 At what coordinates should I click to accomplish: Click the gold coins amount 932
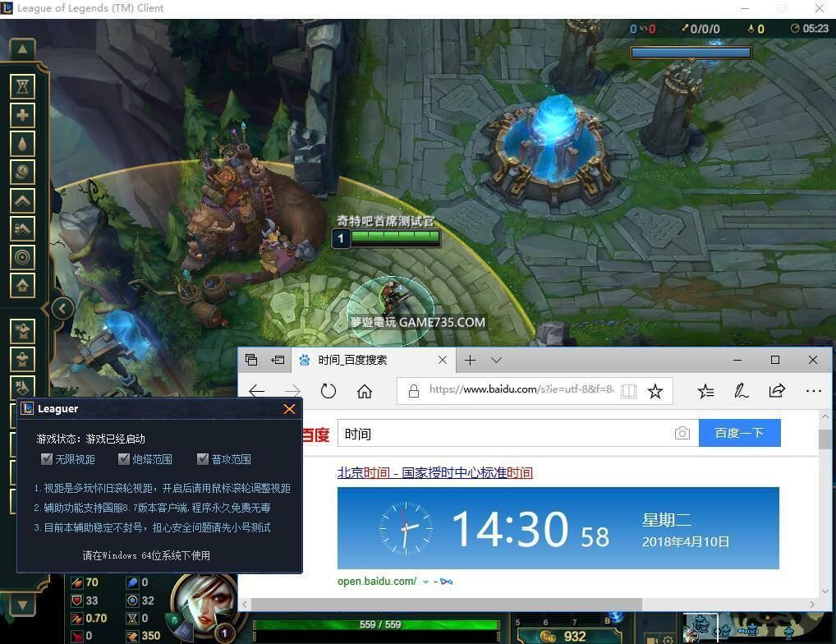pyautogui.click(x=575, y=637)
